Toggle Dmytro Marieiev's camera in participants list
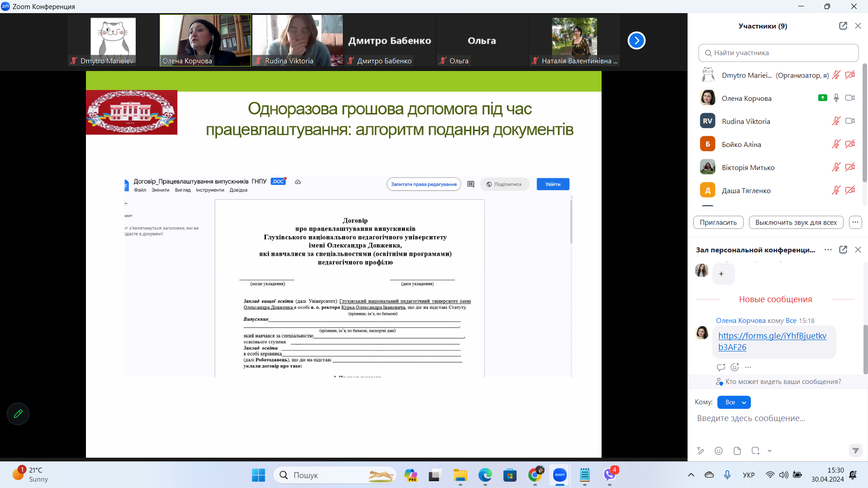868x488 pixels. (850, 75)
